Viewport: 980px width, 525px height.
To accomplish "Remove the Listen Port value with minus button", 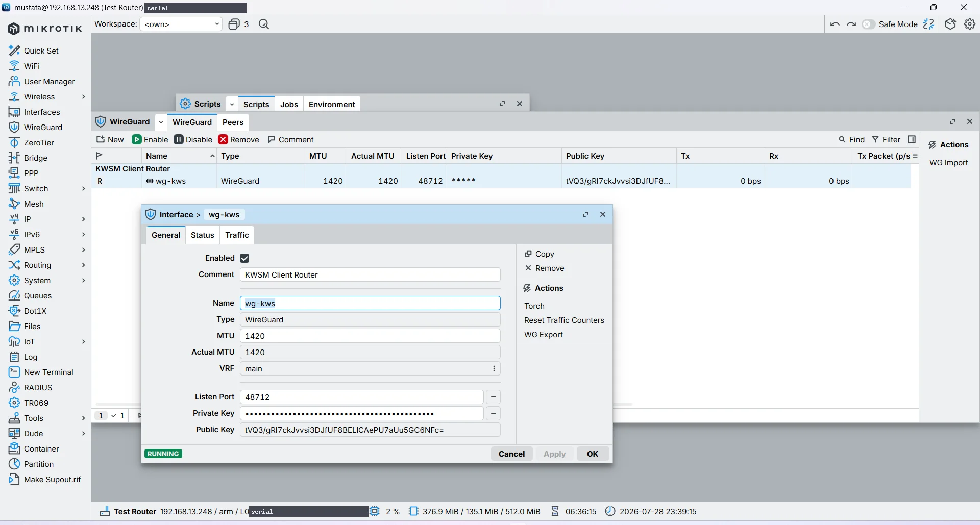I will pyautogui.click(x=493, y=397).
